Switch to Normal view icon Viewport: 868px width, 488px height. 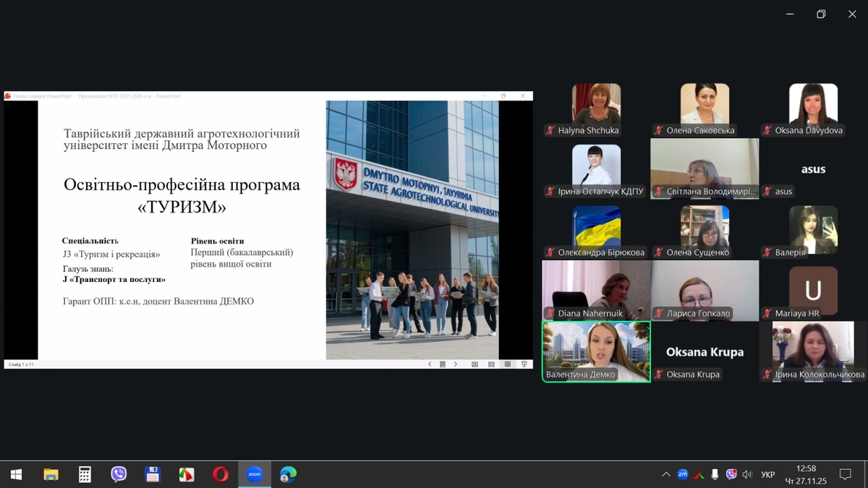(475, 364)
